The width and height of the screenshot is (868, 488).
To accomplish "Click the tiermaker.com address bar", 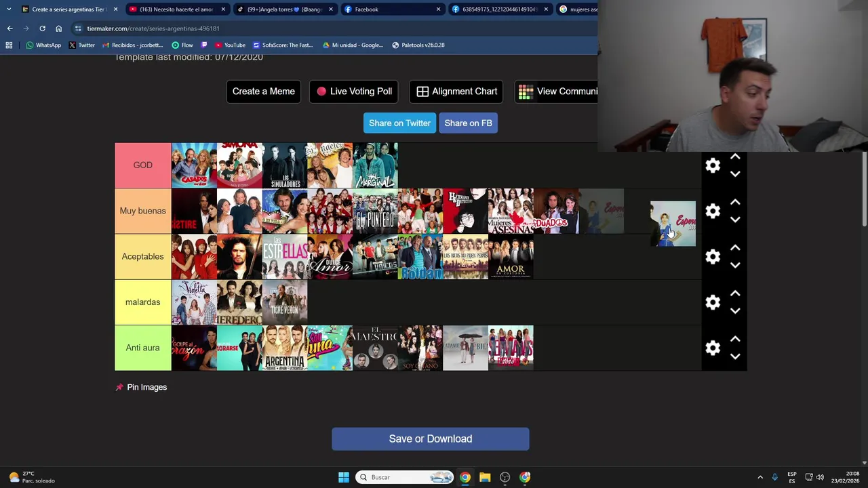I will point(332,28).
